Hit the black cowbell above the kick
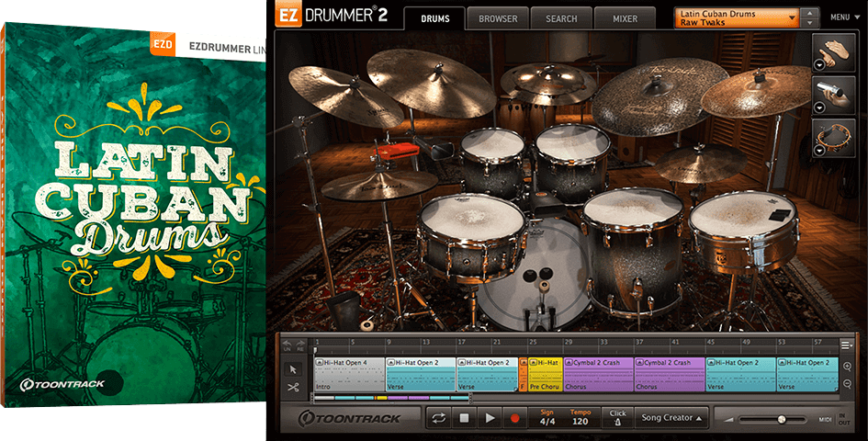 (544, 204)
